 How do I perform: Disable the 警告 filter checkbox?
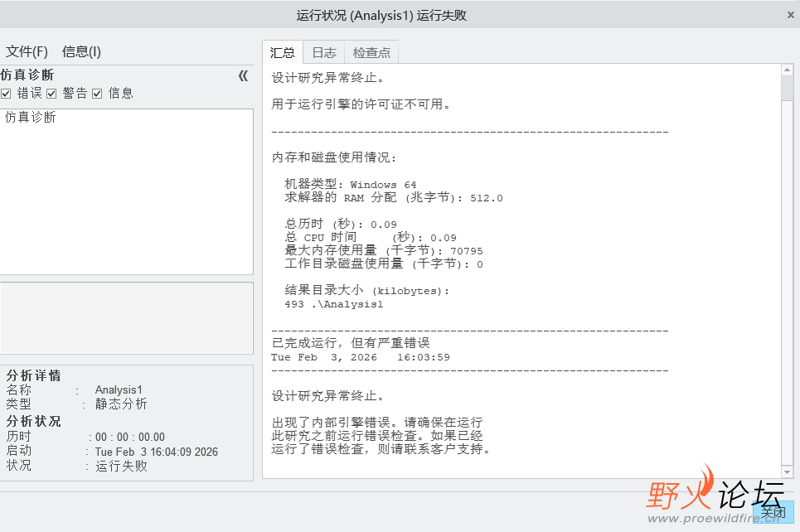click(51, 93)
